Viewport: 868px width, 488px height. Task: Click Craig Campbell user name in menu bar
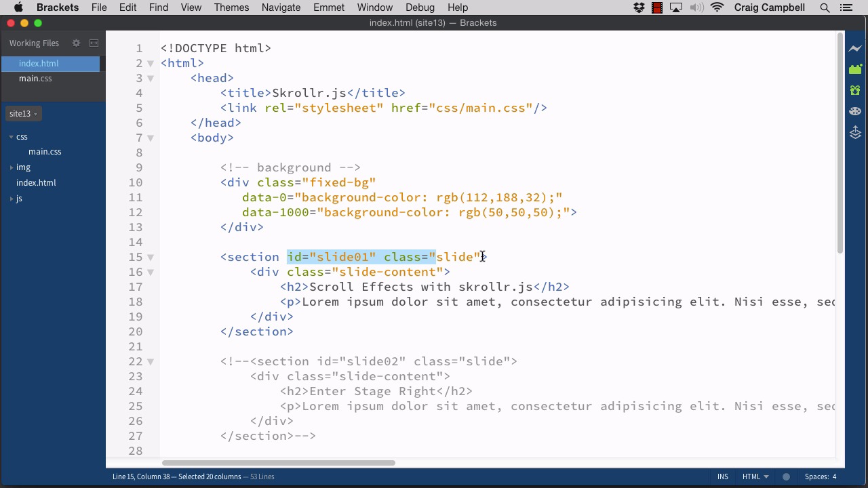[x=770, y=7]
